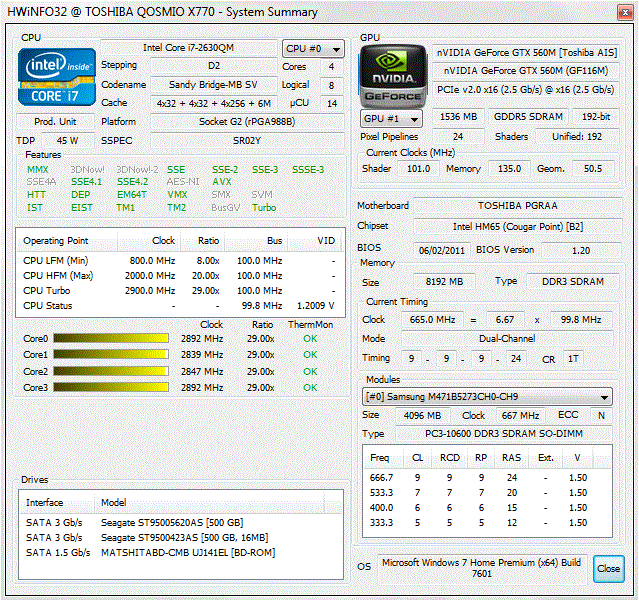Click the NVIDIA GeForce logo
The image size is (639, 601).
tap(392, 76)
